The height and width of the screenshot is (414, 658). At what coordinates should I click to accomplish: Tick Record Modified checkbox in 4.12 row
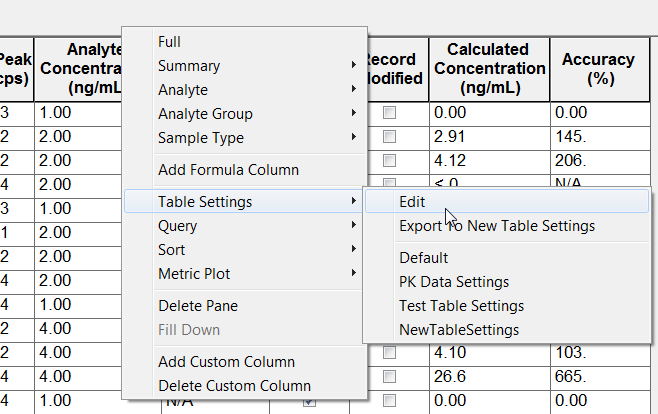coord(390,162)
